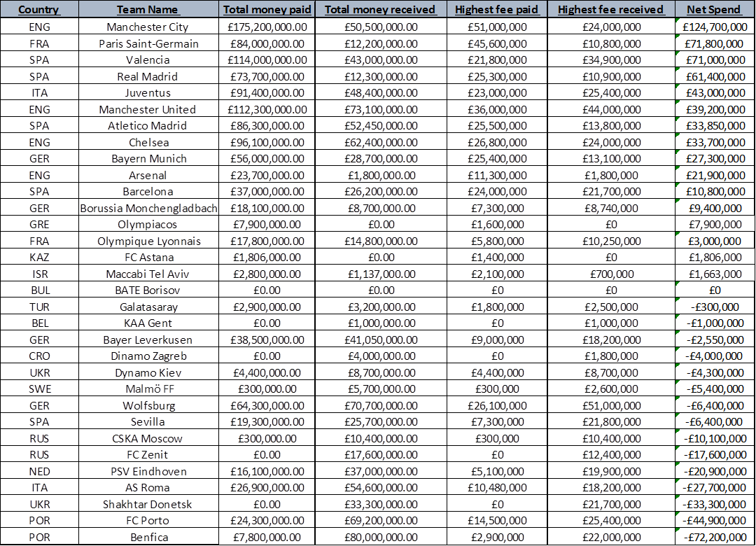The width and height of the screenshot is (756, 546).
Task: Click the Country column header
Action: coord(38,10)
